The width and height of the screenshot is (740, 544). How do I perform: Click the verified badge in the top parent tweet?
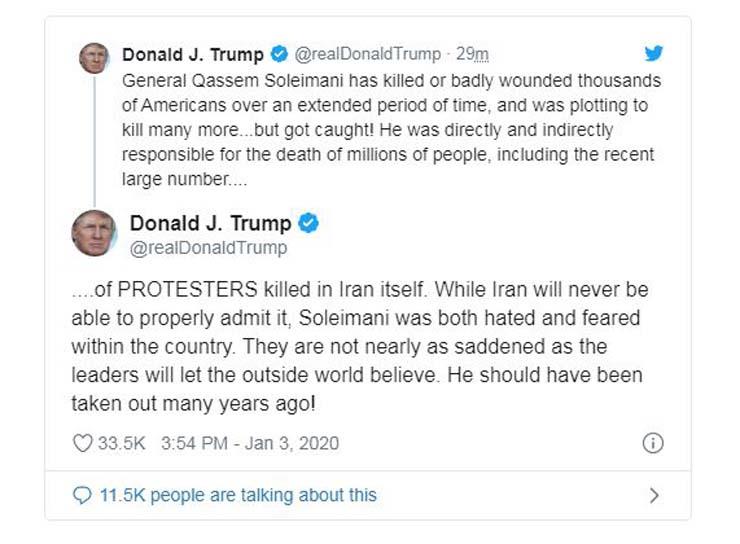[x=280, y=54]
